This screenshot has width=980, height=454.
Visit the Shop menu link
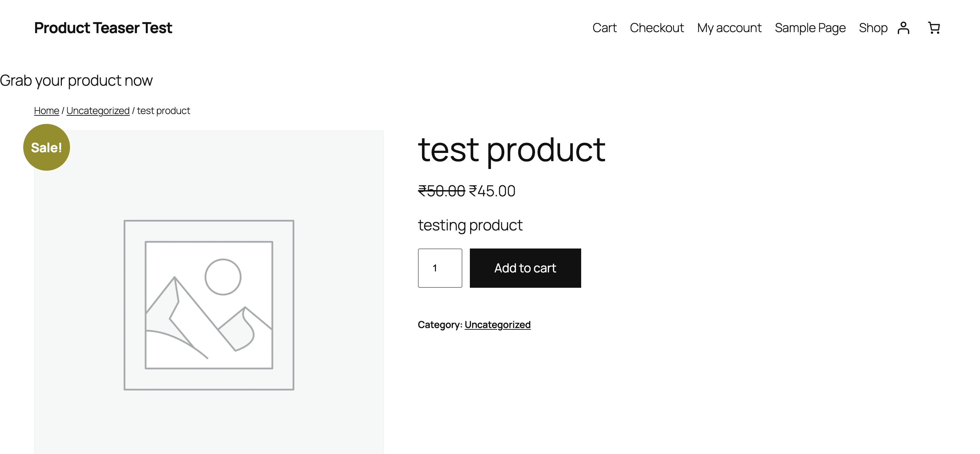tap(873, 28)
